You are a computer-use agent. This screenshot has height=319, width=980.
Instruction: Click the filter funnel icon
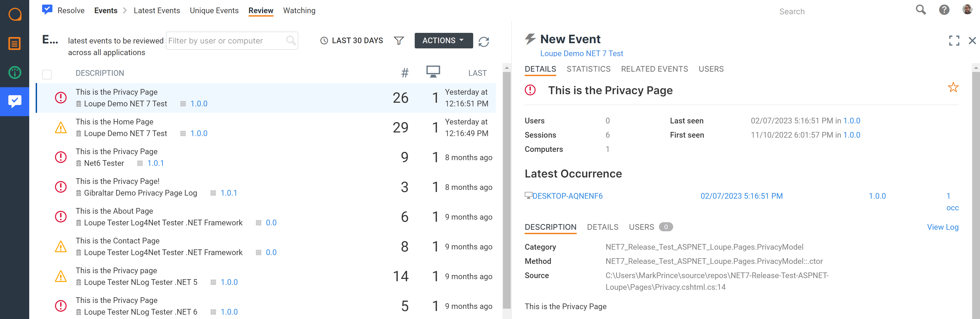399,41
